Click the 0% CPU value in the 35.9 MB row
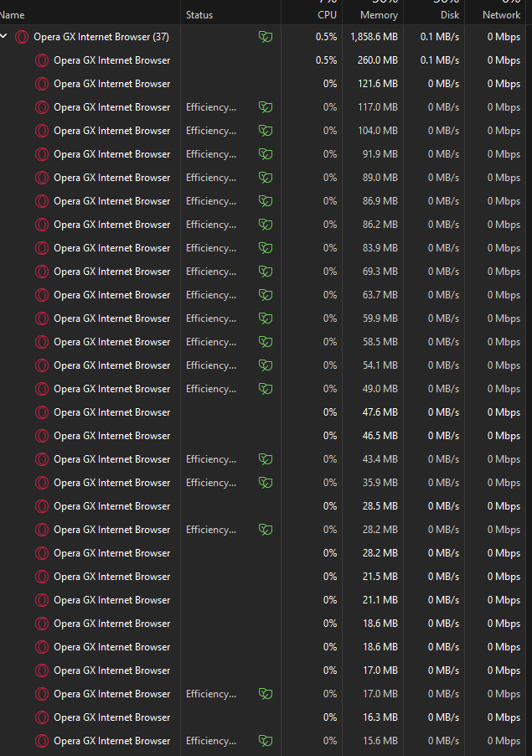 330,483
